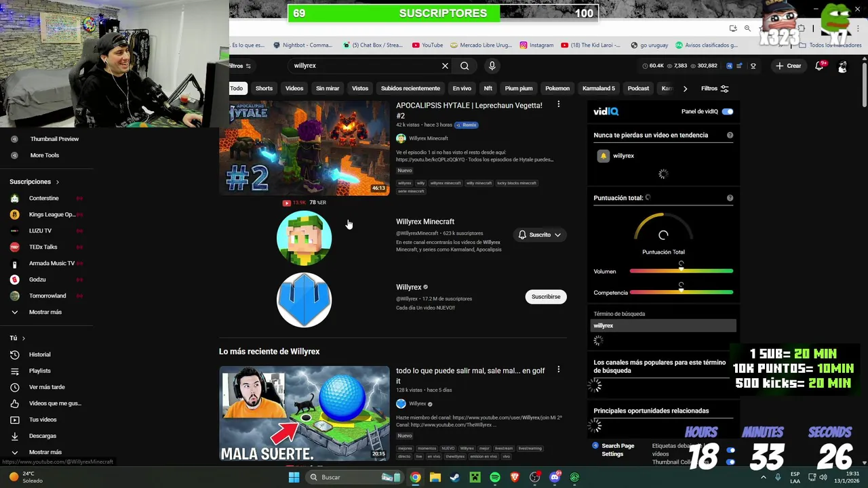The image size is (868, 488).
Task: Open the YouTube notifications bell
Action: (819, 66)
